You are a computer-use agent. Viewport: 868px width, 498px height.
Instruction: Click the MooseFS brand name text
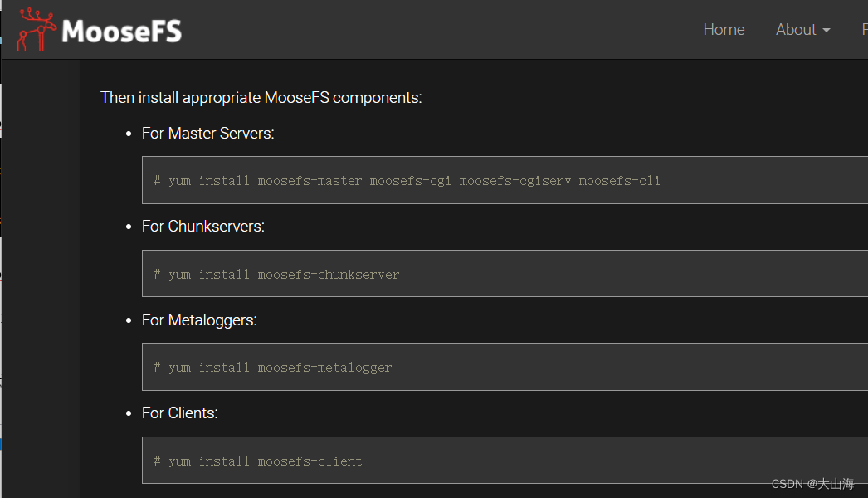click(121, 32)
